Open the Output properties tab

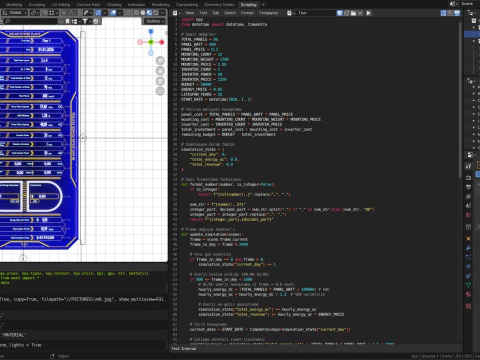pos(468,187)
